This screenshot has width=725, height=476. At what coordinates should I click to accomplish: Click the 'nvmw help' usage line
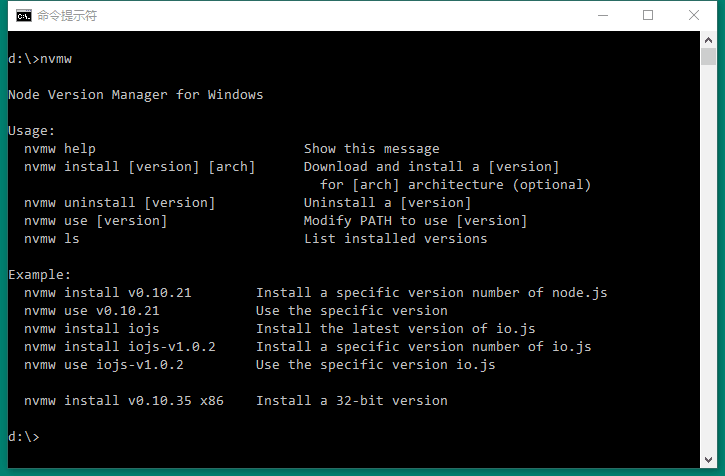click(x=60, y=149)
